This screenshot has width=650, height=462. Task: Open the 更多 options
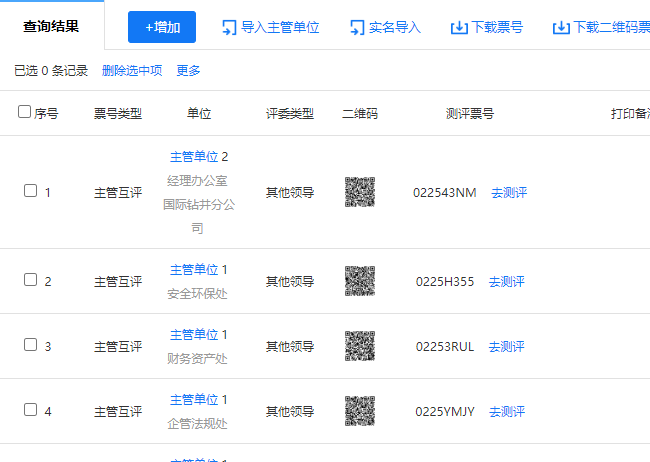(188, 71)
